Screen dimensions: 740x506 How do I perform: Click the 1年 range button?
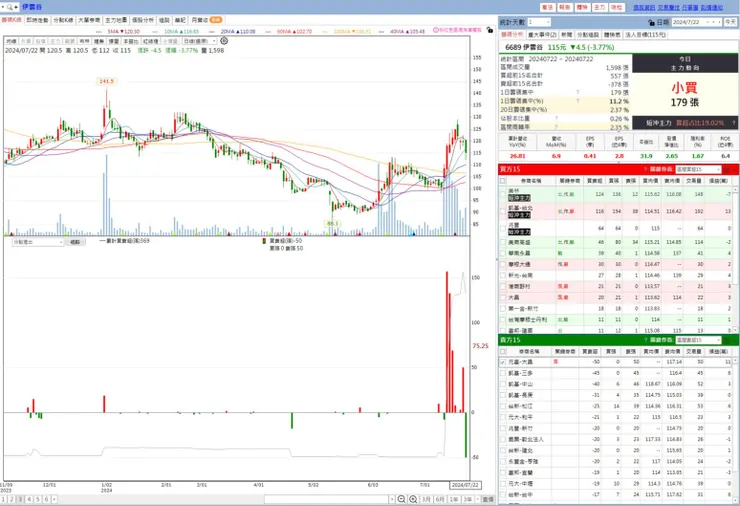pos(454,499)
